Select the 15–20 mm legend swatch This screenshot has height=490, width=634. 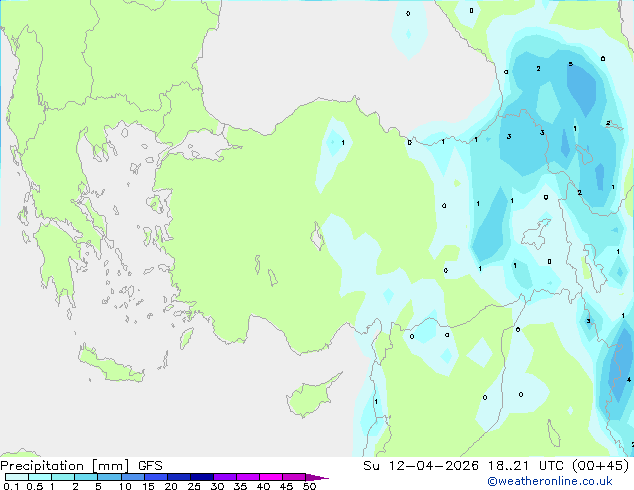156,477
